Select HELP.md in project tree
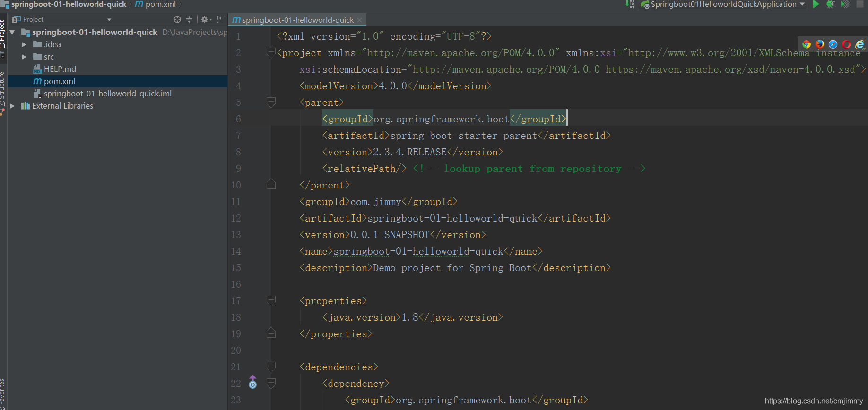This screenshot has width=868, height=410. [x=60, y=69]
